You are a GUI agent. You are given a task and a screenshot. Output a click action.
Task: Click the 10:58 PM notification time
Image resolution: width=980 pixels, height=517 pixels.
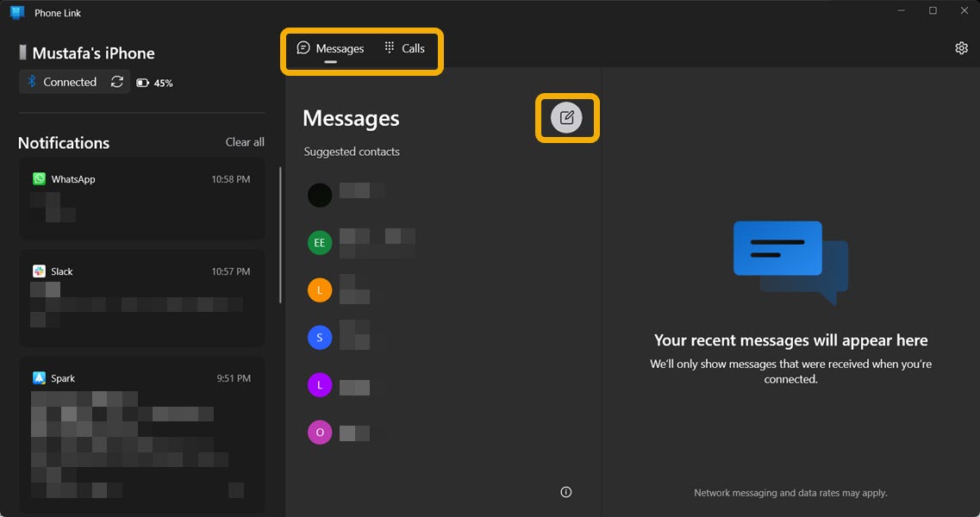tap(231, 178)
